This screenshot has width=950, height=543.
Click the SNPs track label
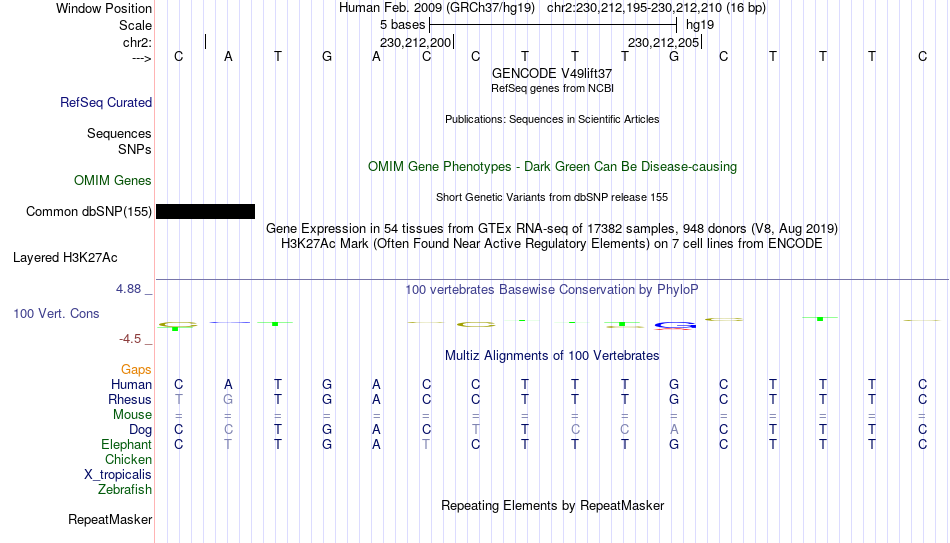[x=135, y=149]
